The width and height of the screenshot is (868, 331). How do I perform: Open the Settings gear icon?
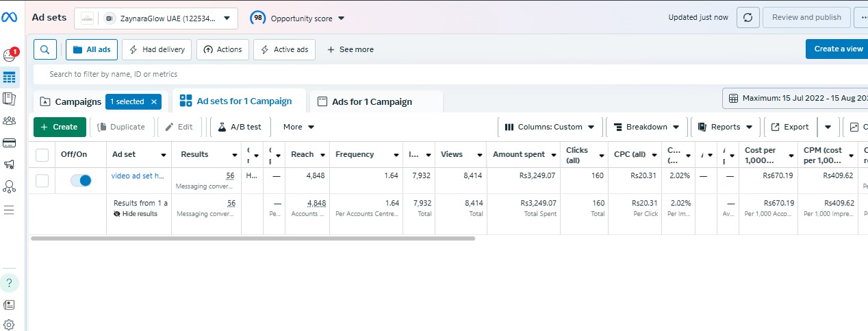pos(10,324)
